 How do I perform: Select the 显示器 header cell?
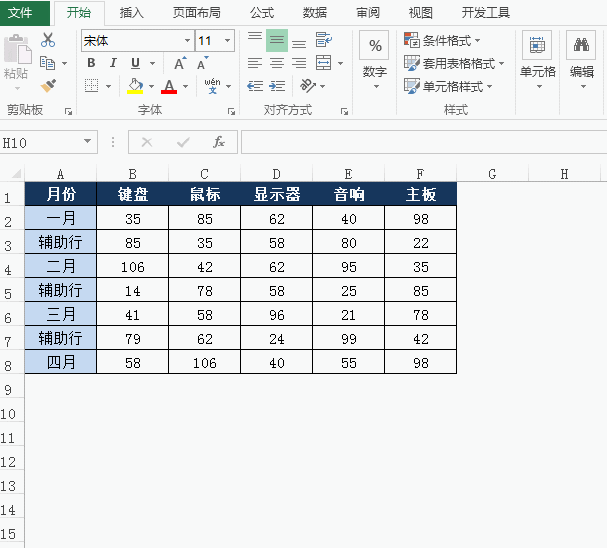click(x=277, y=194)
